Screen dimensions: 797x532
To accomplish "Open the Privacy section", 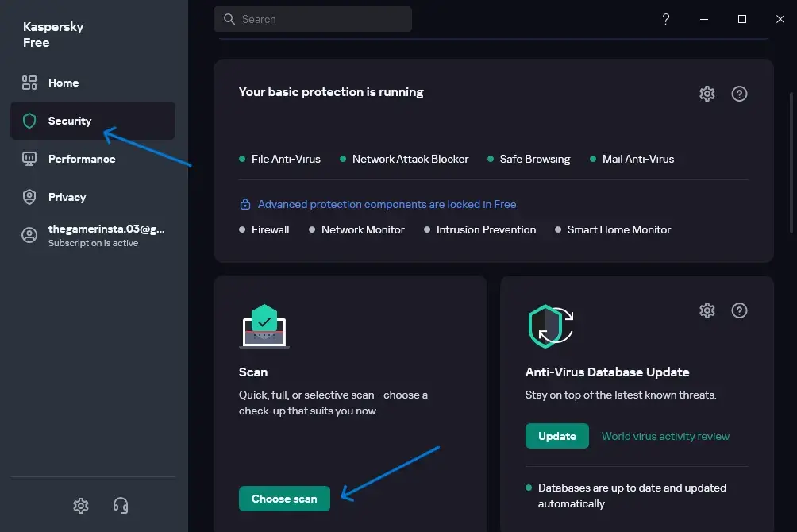I will (67, 197).
